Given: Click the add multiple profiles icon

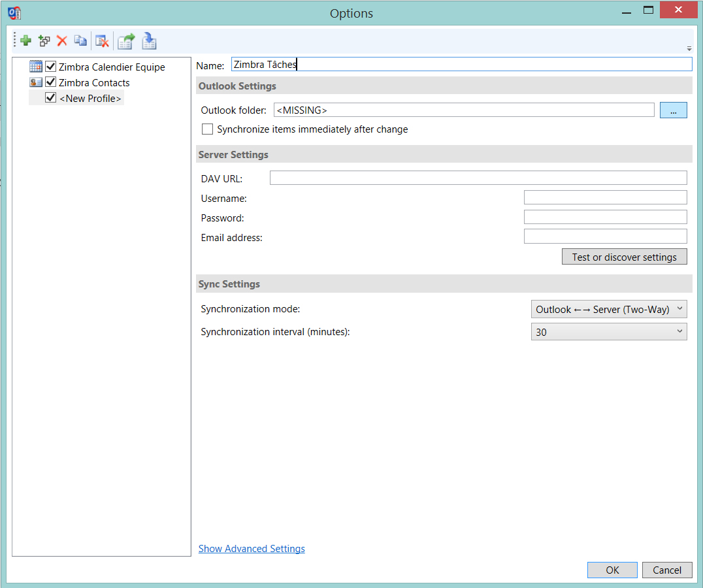Looking at the screenshot, I should coord(44,41).
